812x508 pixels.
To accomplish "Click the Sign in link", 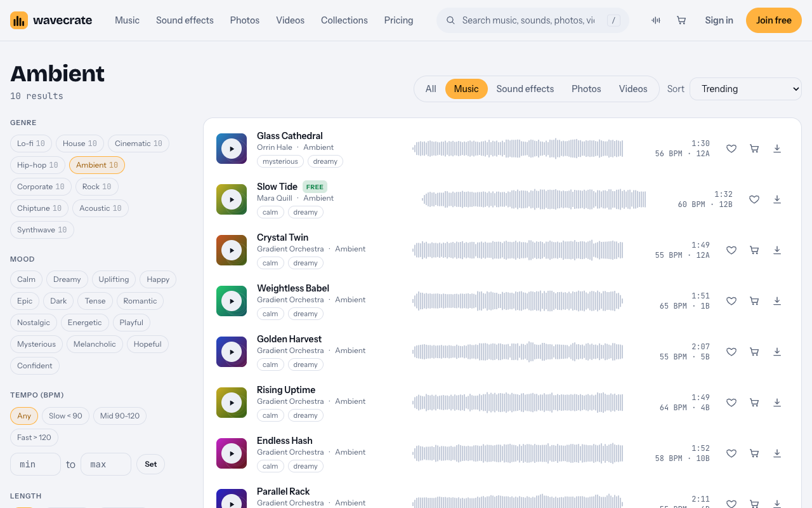I will (719, 20).
